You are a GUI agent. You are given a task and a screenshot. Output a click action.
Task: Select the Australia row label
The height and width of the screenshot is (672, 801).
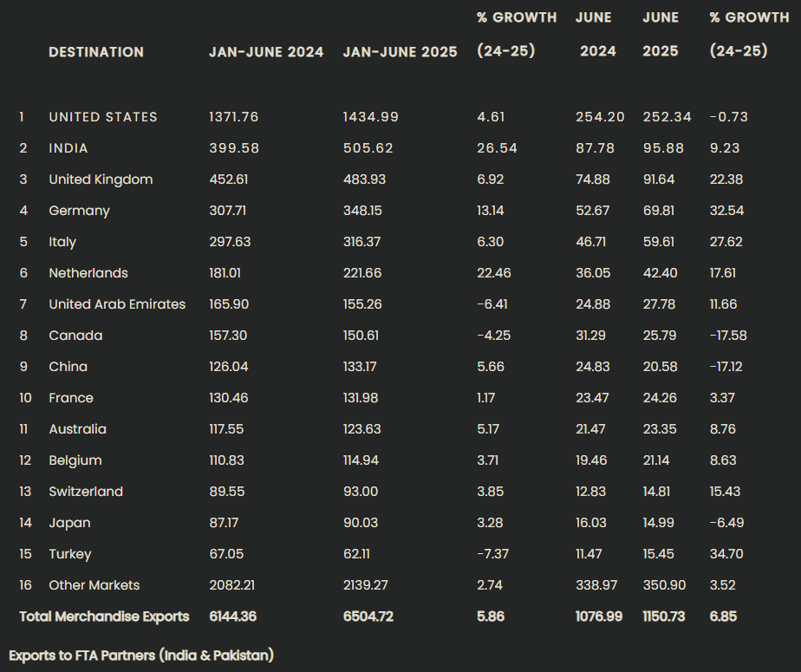pyautogui.click(x=78, y=428)
